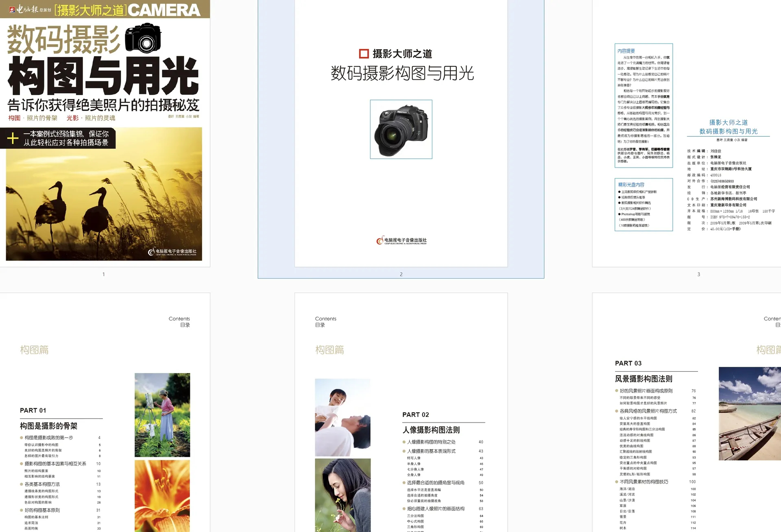
Task: Click the Pentax camera image on page 2
Action: pyautogui.click(x=401, y=129)
